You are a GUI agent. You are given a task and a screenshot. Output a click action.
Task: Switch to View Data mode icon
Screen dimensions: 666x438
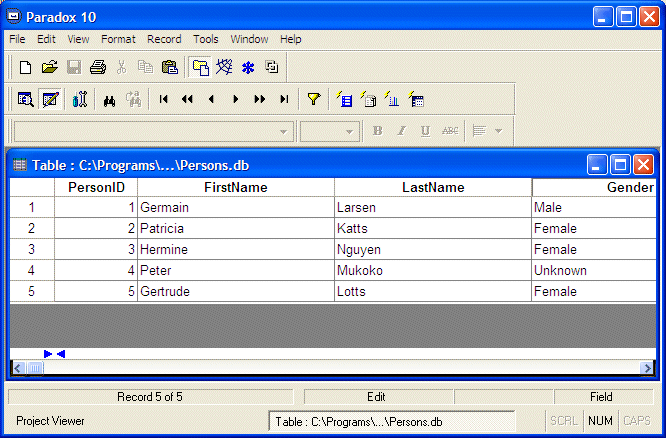tap(25, 100)
